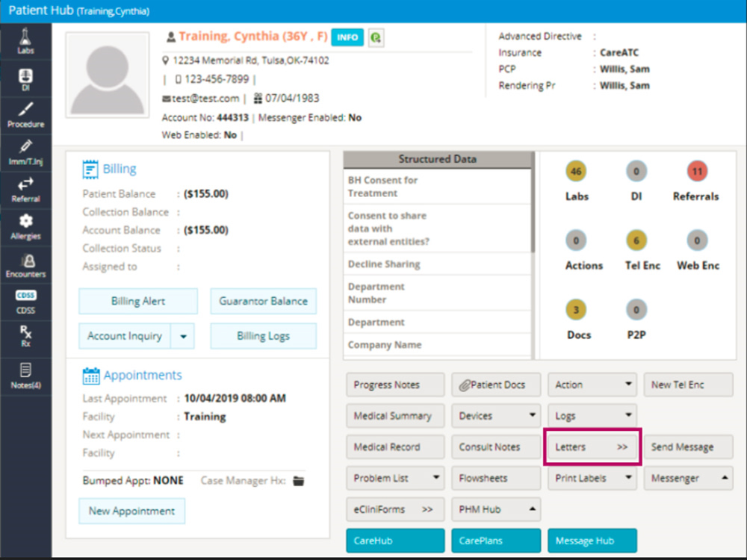
Task: Open Rx in the sidebar
Action: 25,337
